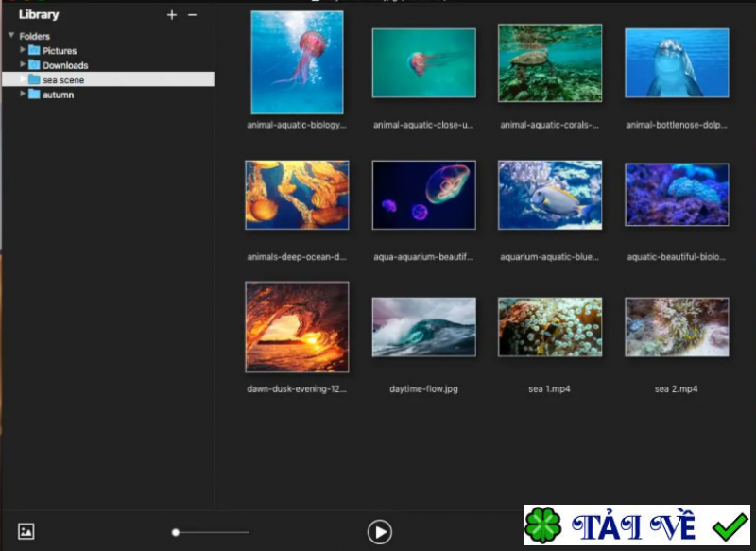Select the sea scene folder
Screen dimensions: 756x551
point(63,80)
